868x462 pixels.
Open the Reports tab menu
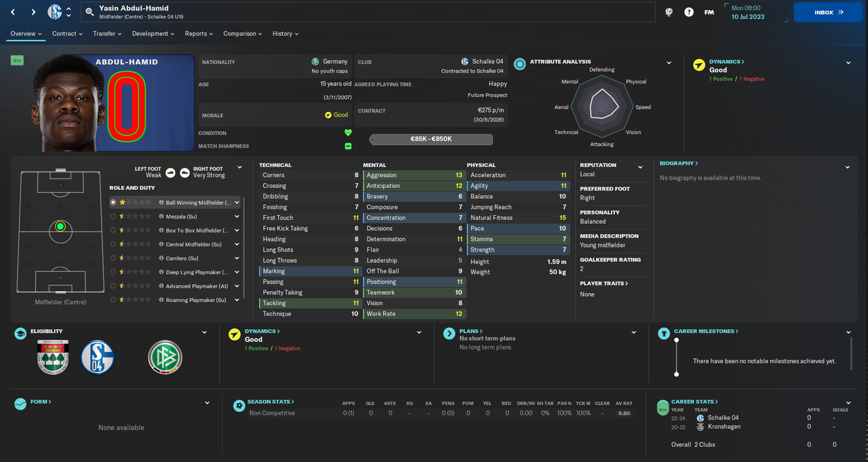click(199, 33)
